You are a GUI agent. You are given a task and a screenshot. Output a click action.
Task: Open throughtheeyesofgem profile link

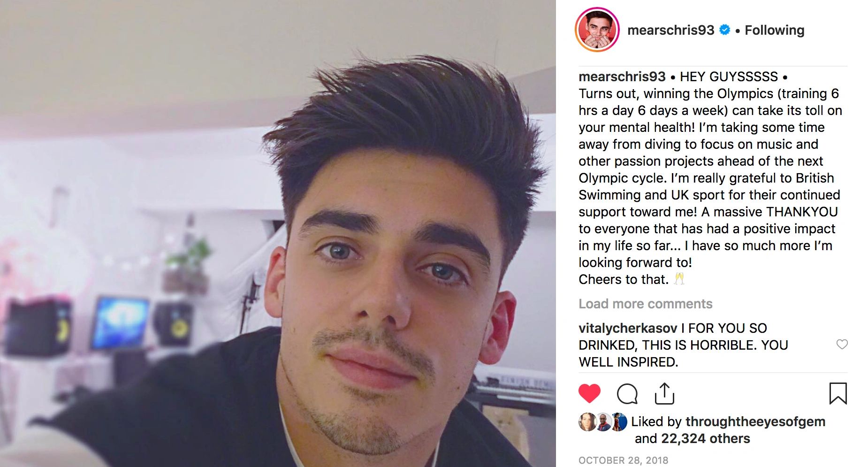click(x=755, y=421)
